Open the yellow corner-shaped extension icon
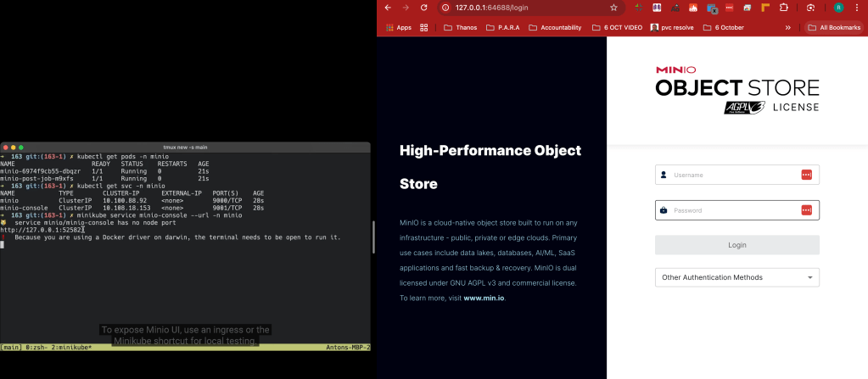The height and width of the screenshot is (379, 868). tap(765, 8)
